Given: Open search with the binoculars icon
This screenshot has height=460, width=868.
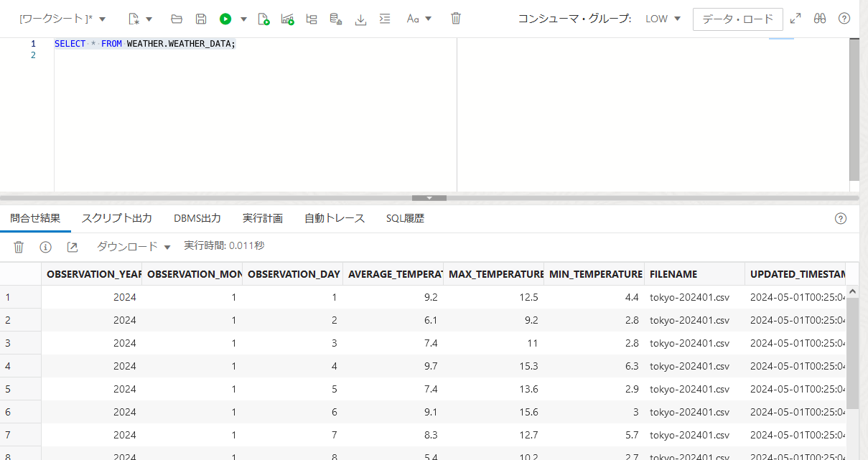Looking at the screenshot, I should (x=820, y=19).
